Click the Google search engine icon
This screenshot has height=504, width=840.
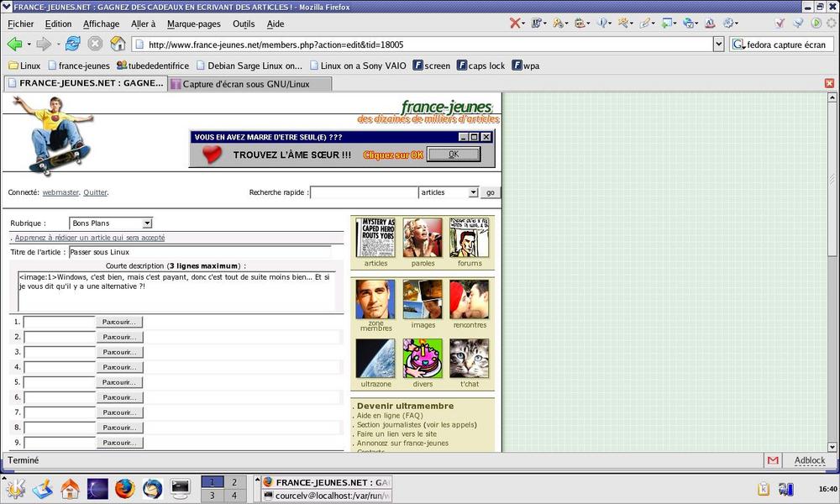pos(738,45)
